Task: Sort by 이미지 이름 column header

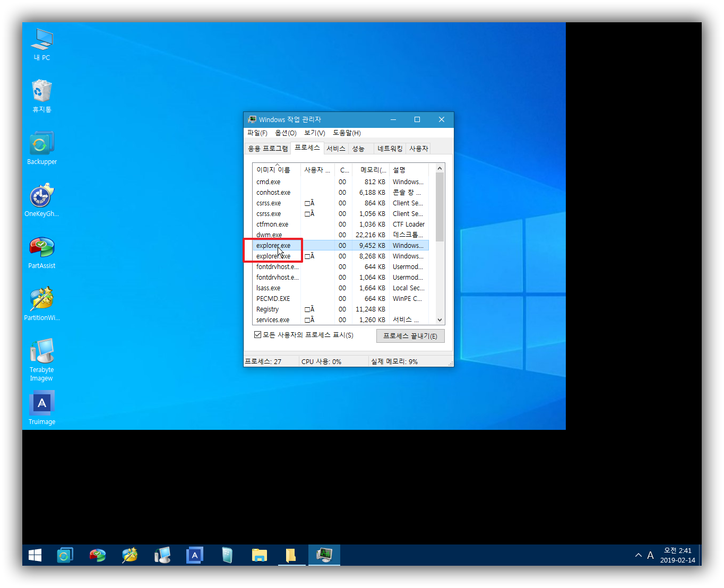Action: tap(276, 170)
